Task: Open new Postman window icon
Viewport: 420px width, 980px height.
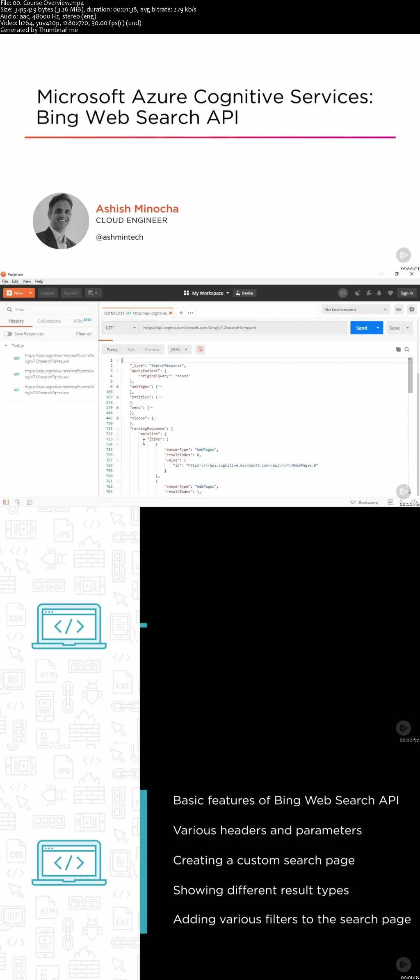Action: pos(93,293)
